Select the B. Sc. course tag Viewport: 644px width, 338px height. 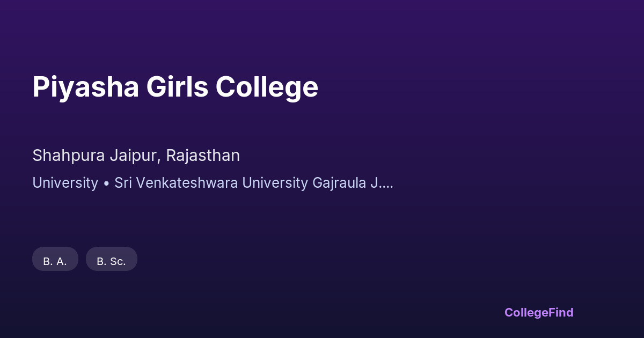click(111, 261)
